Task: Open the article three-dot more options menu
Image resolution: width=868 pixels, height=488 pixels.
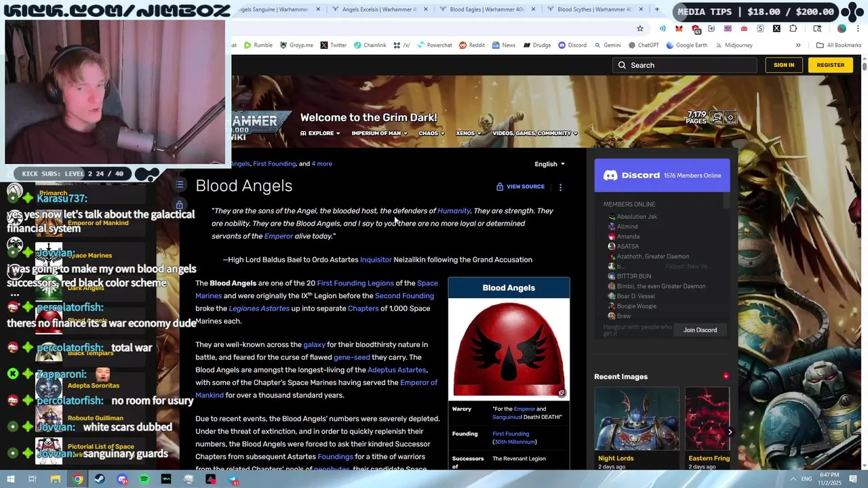Action: click(560, 187)
